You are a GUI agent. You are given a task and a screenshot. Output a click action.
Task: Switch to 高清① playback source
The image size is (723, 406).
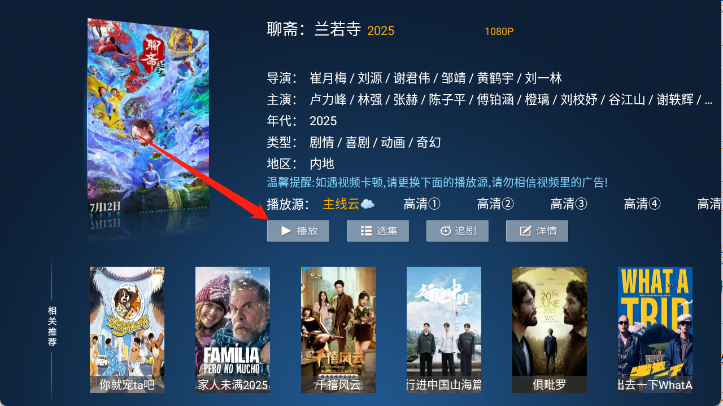(422, 204)
